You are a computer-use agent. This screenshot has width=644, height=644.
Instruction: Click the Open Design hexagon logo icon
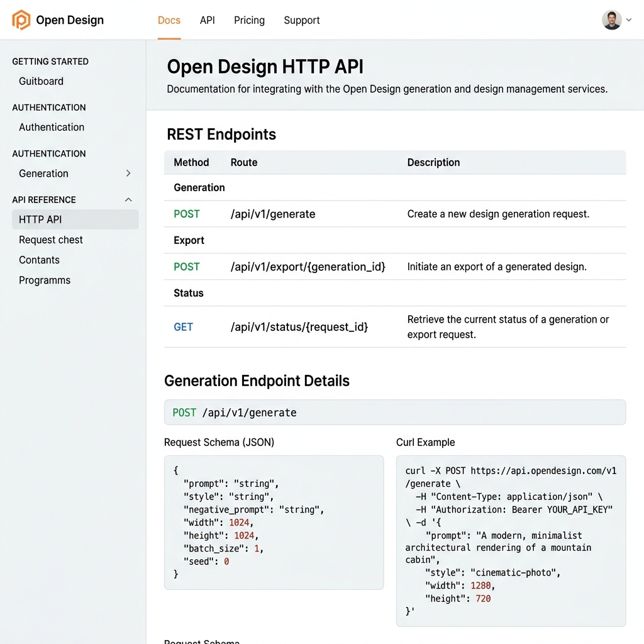pyautogui.click(x=21, y=19)
